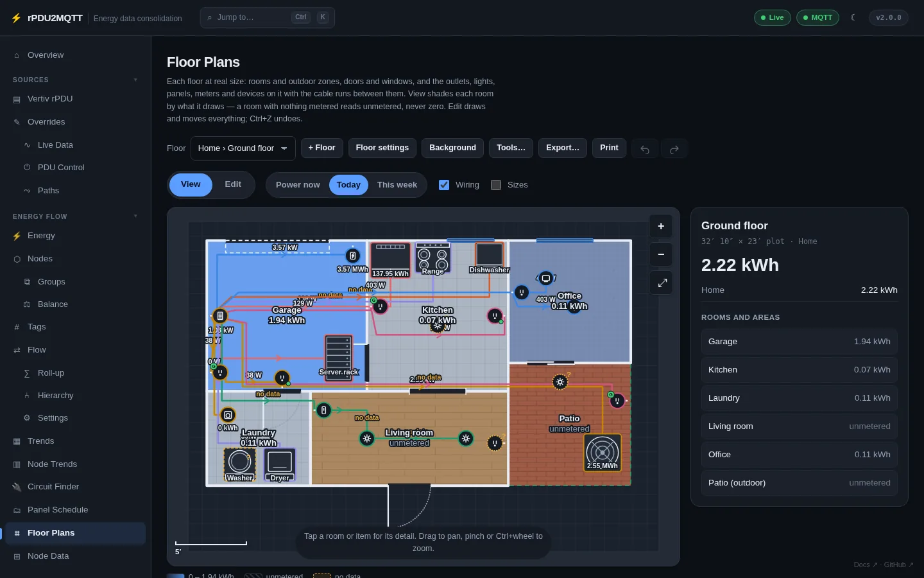Go to Overview page
Screen dimensions: 924x578
[x=76, y=55]
